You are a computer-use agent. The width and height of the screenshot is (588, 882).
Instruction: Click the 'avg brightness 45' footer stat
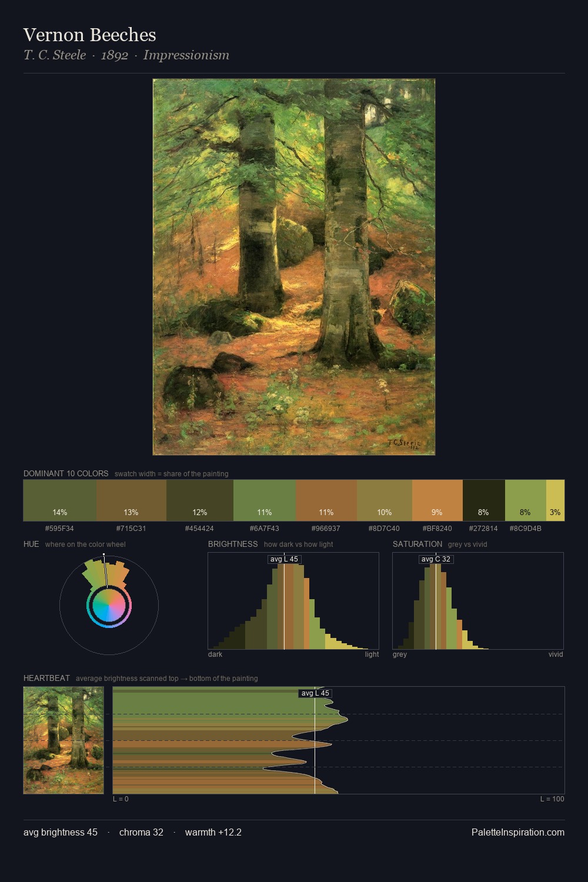pos(61,833)
